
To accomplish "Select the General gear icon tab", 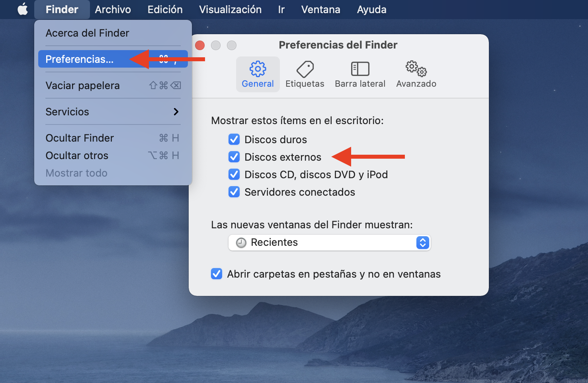I will click(x=258, y=74).
